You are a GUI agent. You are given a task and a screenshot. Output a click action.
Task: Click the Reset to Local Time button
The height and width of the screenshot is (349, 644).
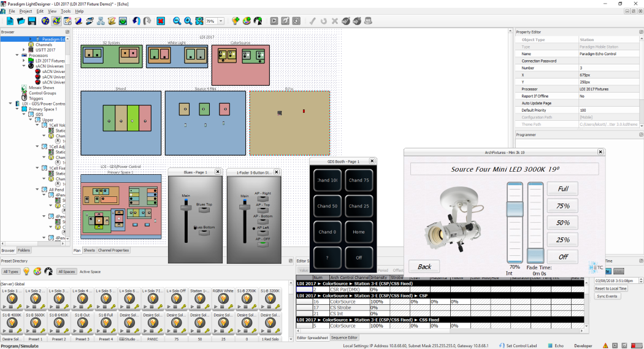610,288
